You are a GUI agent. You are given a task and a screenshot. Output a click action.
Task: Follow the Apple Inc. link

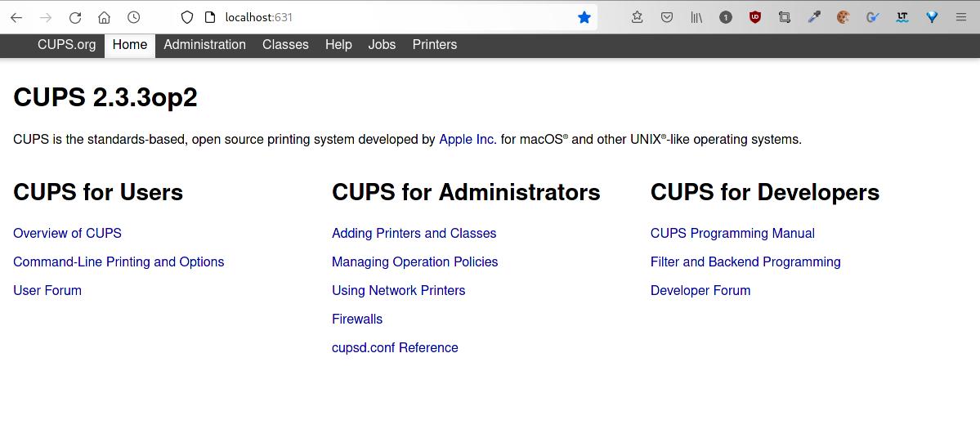[468, 140]
